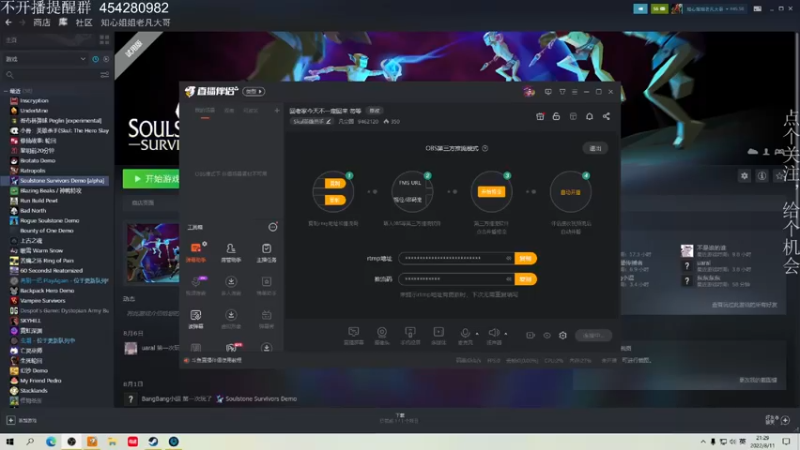
Task: Click the toolbox more-options circle icon
Action: pos(273,227)
